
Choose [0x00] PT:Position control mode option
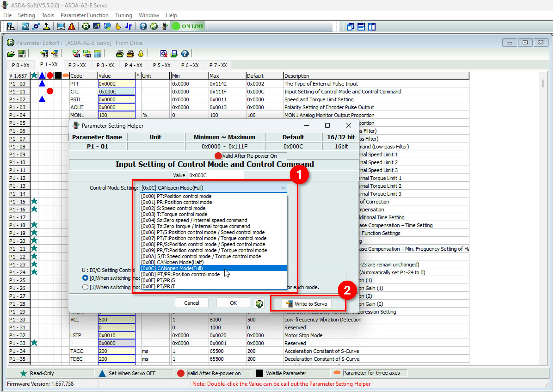point(213,196)
